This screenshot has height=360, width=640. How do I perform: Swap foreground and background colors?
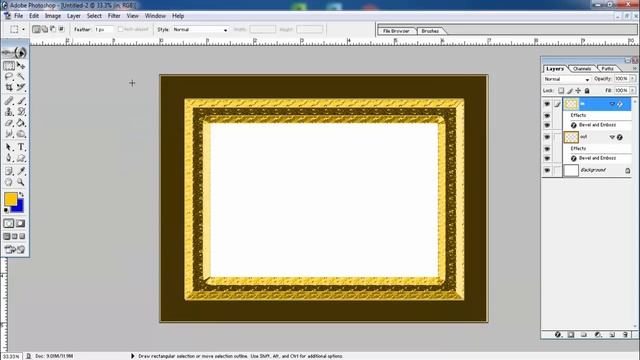[21, 195]
